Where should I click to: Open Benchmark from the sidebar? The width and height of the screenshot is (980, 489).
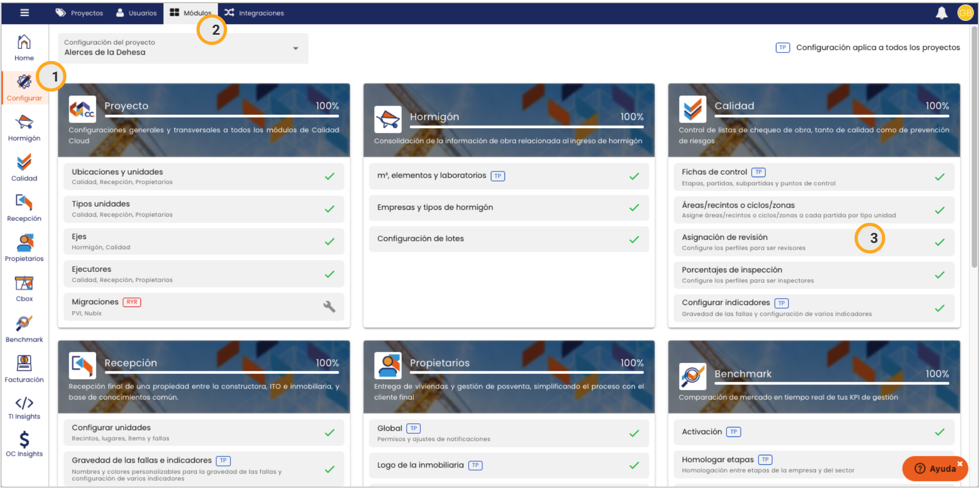[24, 329]
